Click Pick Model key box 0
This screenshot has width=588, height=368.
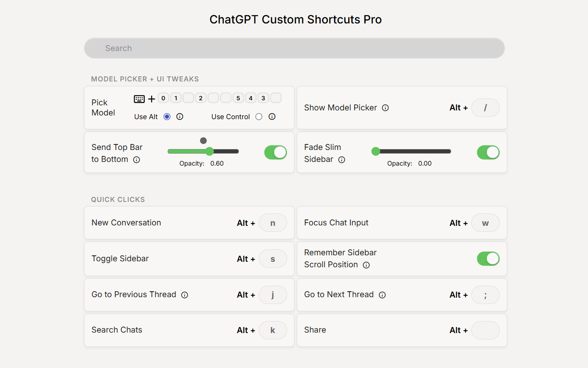click(x=164, y=98)
